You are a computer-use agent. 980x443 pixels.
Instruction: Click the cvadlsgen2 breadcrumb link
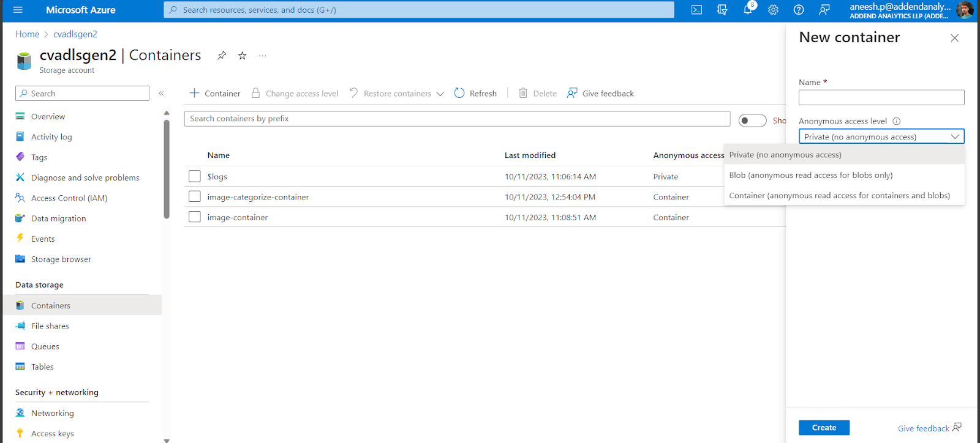click(x=75, y=34)
